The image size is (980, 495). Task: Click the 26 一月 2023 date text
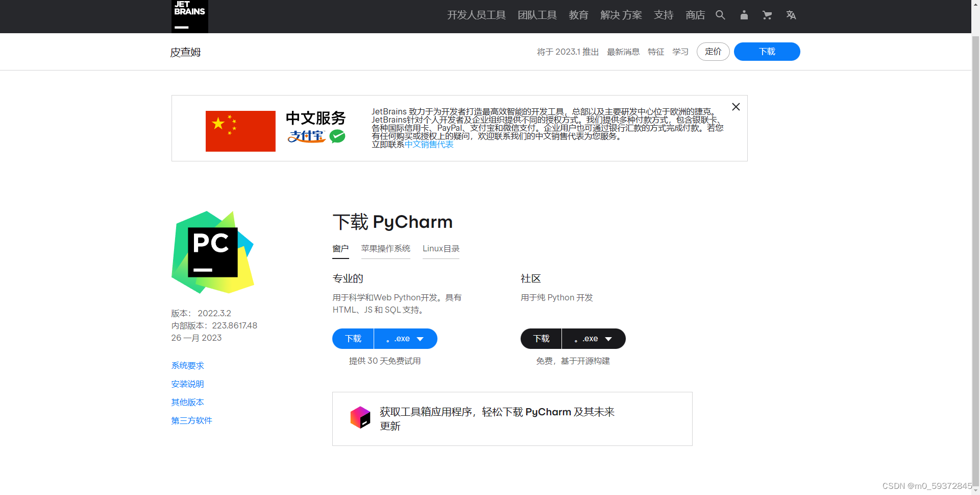point(197,338)
